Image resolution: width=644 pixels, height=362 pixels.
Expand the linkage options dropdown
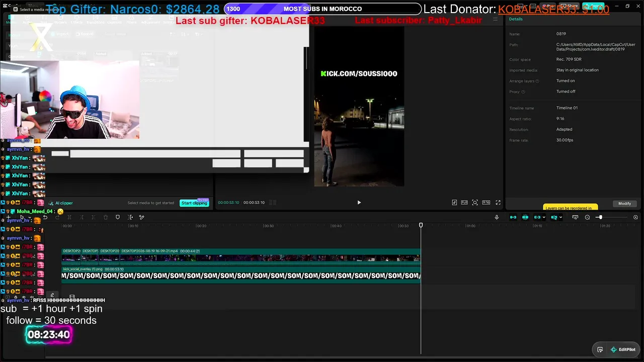(x=544, y=217)
